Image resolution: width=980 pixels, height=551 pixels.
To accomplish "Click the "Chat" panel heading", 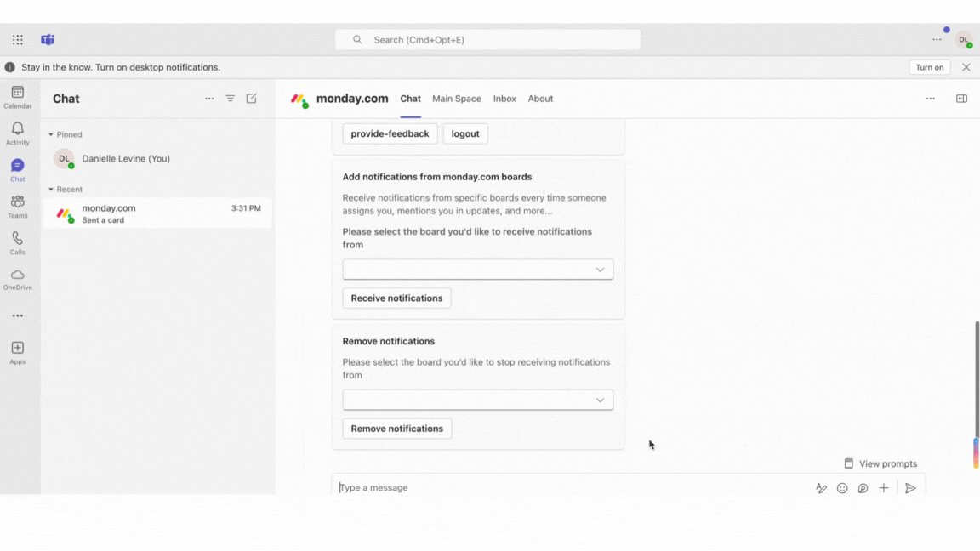I will tap(66, 99).
